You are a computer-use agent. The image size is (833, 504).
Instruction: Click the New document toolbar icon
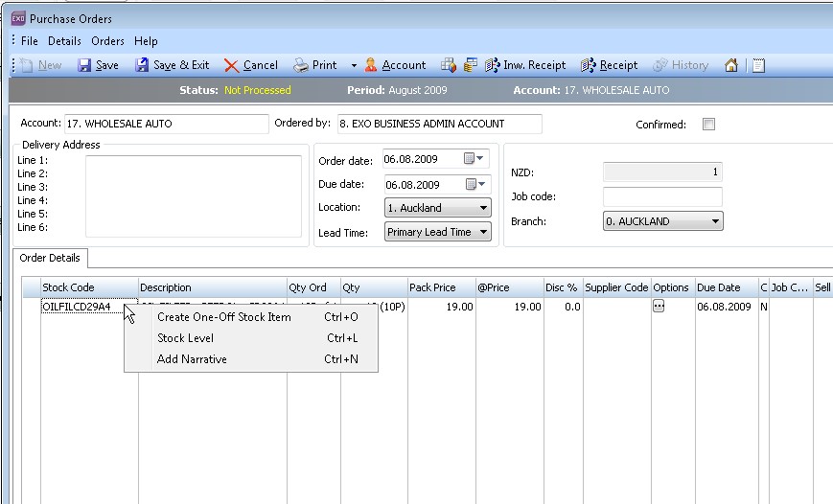coord(41,65)
